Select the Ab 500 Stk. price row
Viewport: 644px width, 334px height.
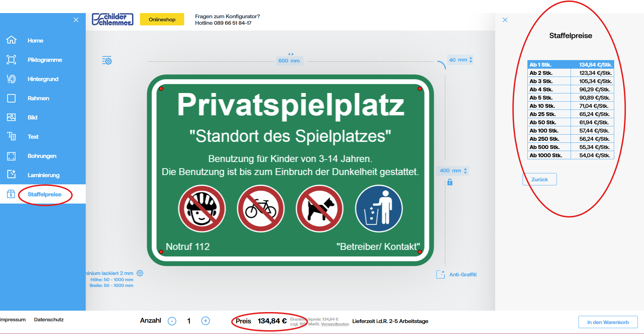[x=571, y=147]
